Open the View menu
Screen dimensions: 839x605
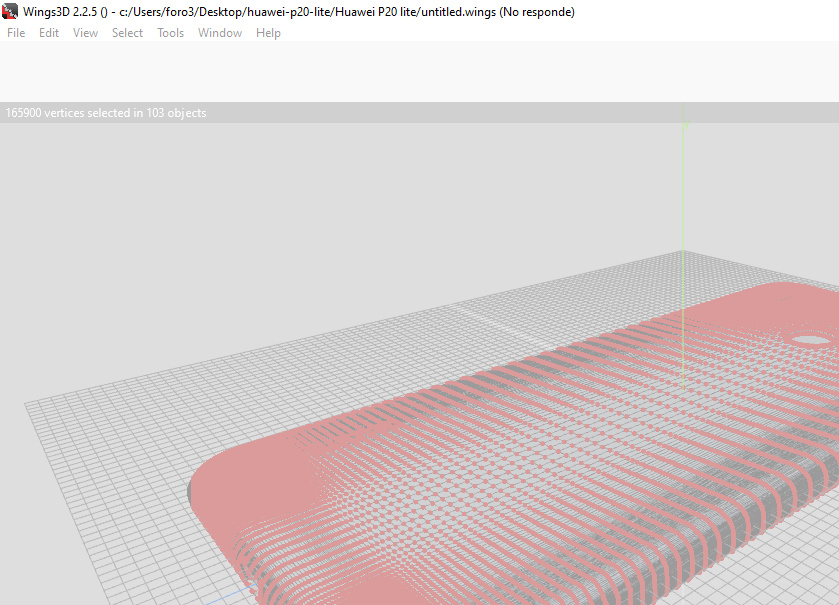[86, 33]
